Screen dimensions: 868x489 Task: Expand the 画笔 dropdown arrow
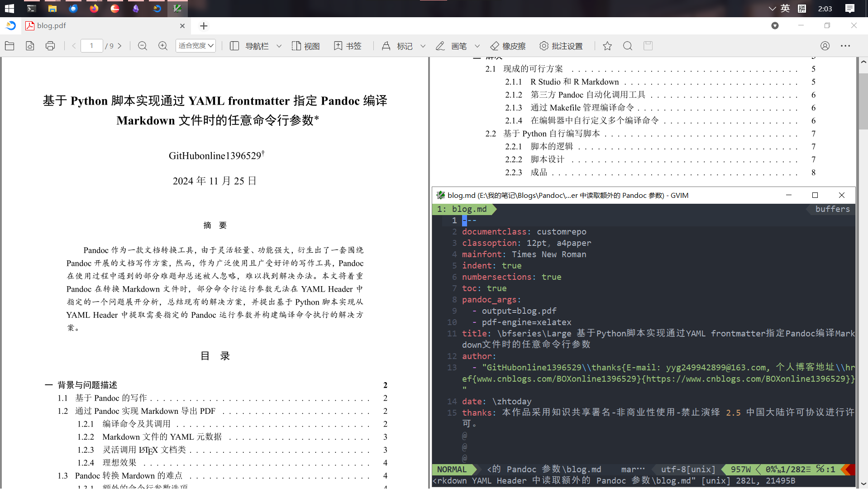point(477,46)
